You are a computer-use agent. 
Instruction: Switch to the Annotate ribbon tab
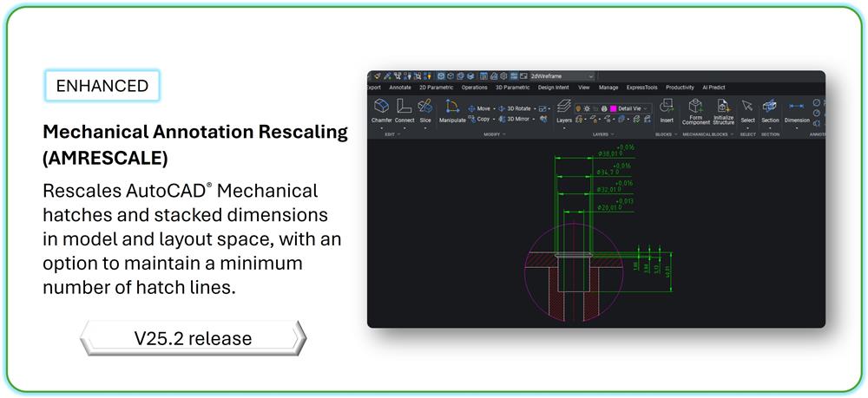coord(400,88)
